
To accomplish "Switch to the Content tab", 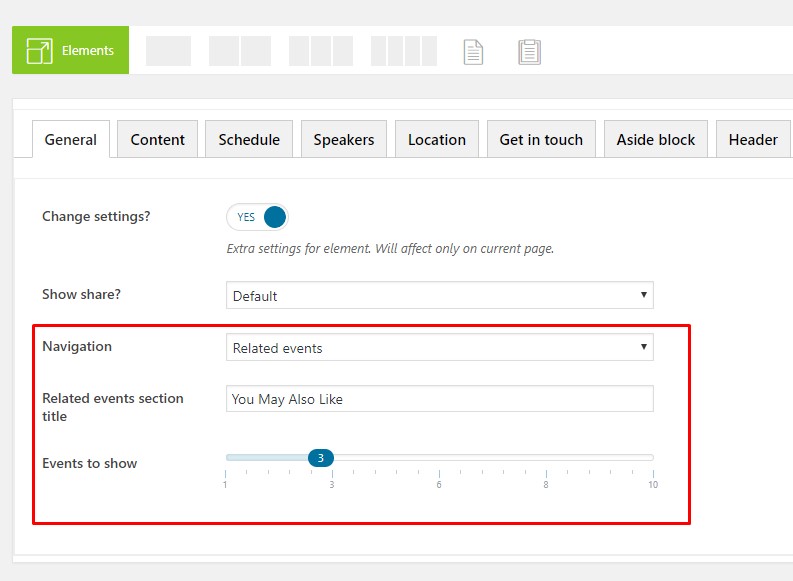I will coord(157,140).
